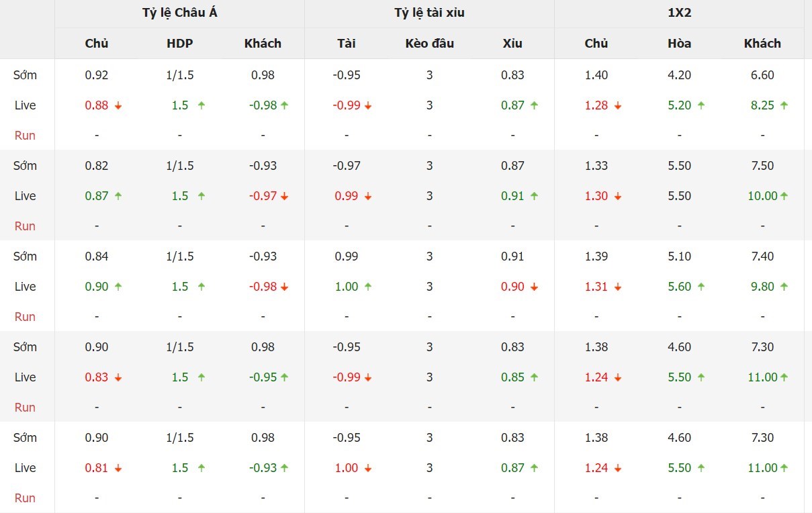Click the 4.20 draw odds value
The image size is (812, 513).
pos(680,75)
